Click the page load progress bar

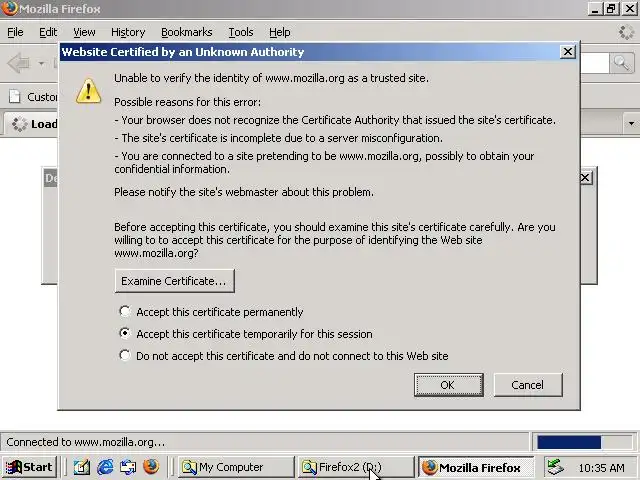click(x=584, y=442)
